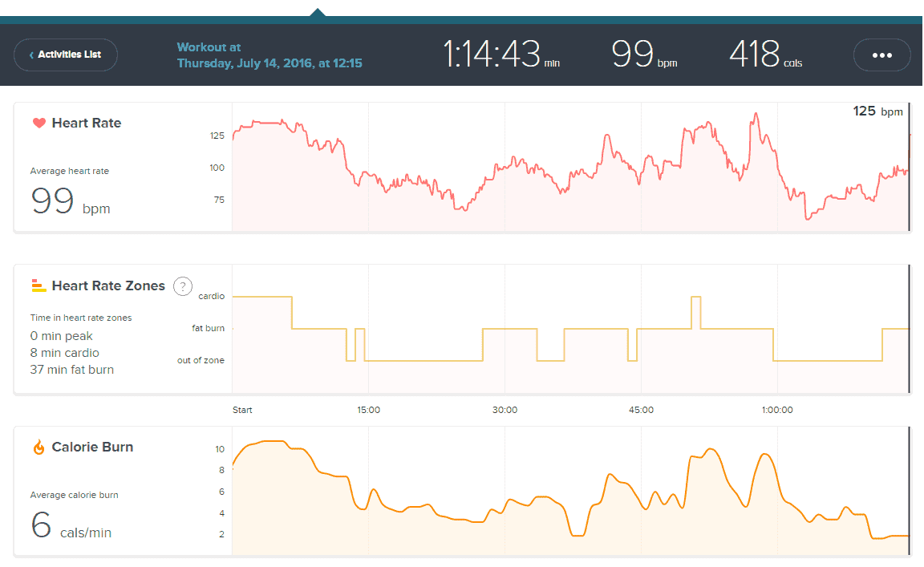Click the 30:00 marker on time axis
Screen dimensions: 924x567
pos(505,410)
